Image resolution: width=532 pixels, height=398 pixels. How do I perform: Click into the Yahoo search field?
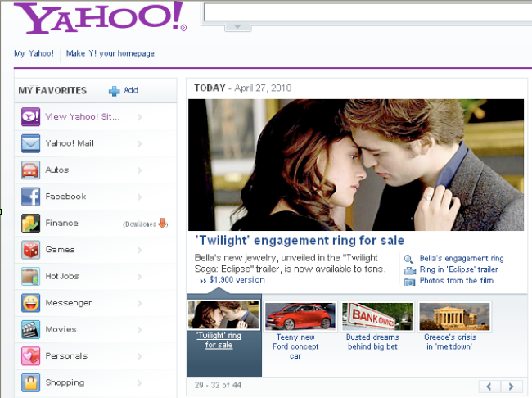pos(367,12)
